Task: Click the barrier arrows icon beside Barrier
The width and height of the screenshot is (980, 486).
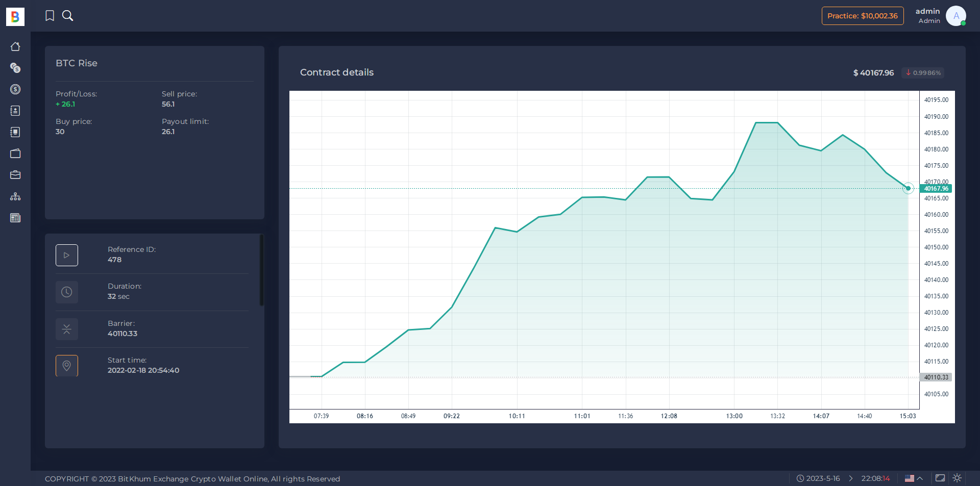Action: pos(67,329)
